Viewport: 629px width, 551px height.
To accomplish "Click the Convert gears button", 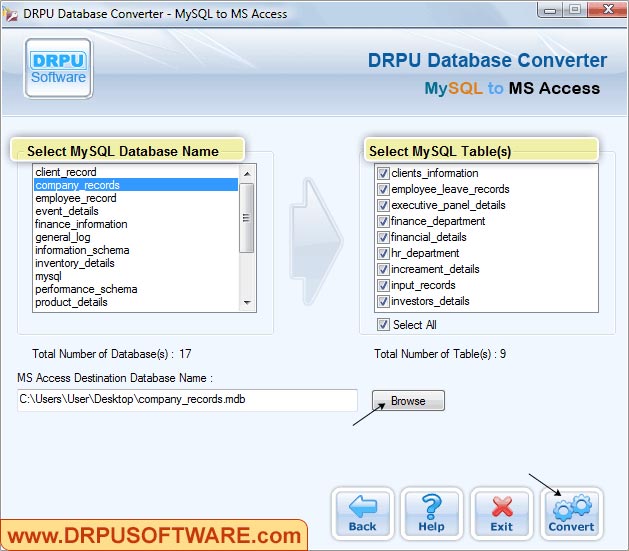I will click(571, 513).
